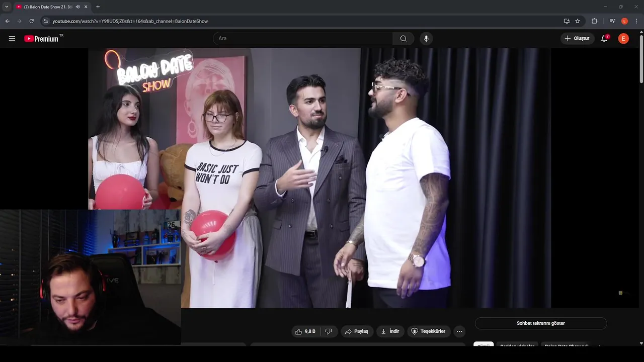The height and width of the screenshot is (362, 644).
Task: Click the video player to pause
Action: click(319, 178)
